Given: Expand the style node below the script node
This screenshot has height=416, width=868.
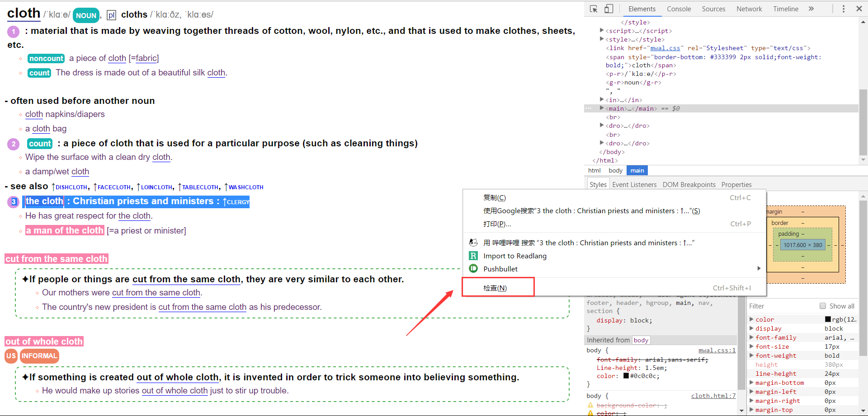Looking at the screenshot, I should (x=602, y=39).
